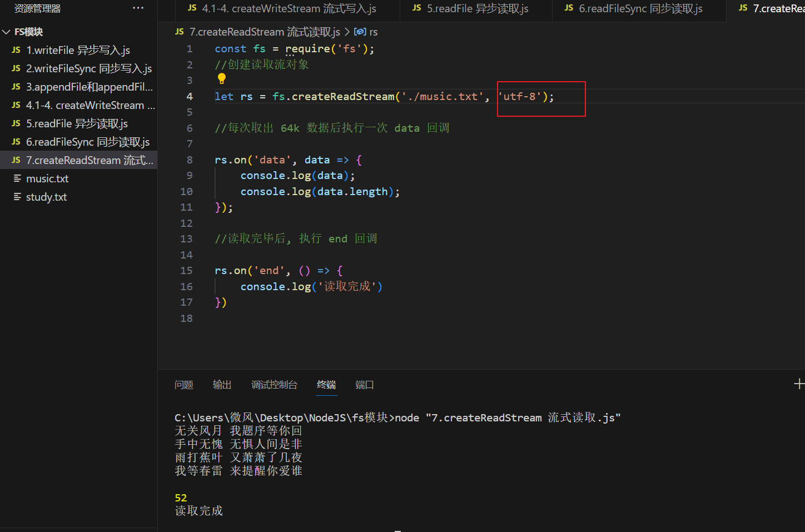Click the JS icon of 3.appendFile和appendFil... file
The height and width of the screenshot is (532, 805).
(x=16, y=87)
